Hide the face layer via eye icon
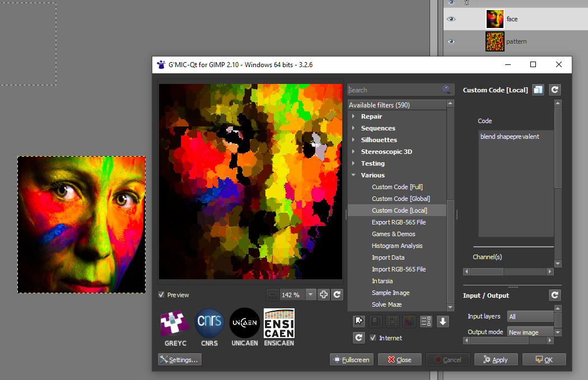Viewport: 588px width, 380px height. tap(451, 19)
